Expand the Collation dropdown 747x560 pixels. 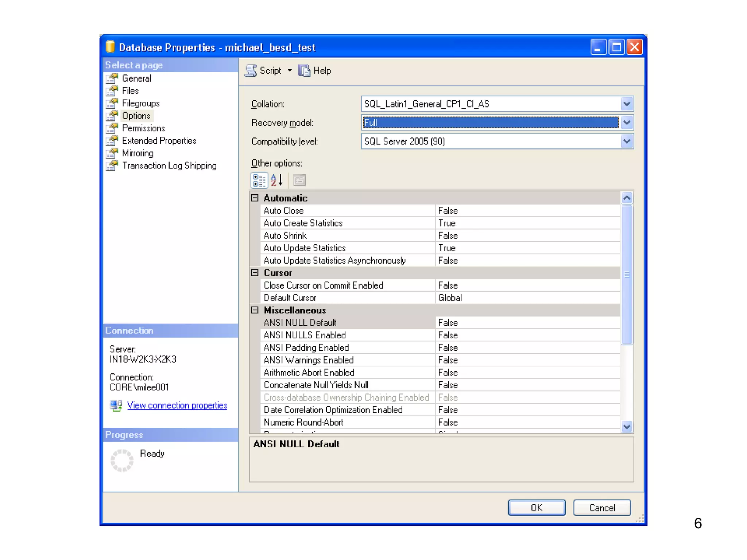click(x=627, y=104)
